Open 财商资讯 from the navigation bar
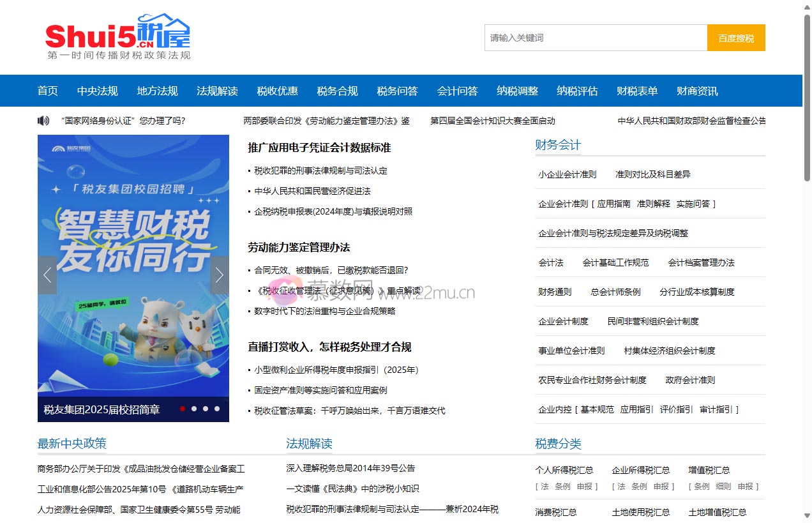 [697, 91]
